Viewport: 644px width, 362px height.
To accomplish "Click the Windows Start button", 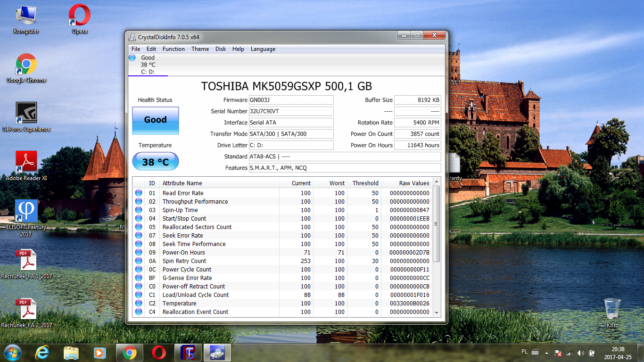I will [12, 353].
